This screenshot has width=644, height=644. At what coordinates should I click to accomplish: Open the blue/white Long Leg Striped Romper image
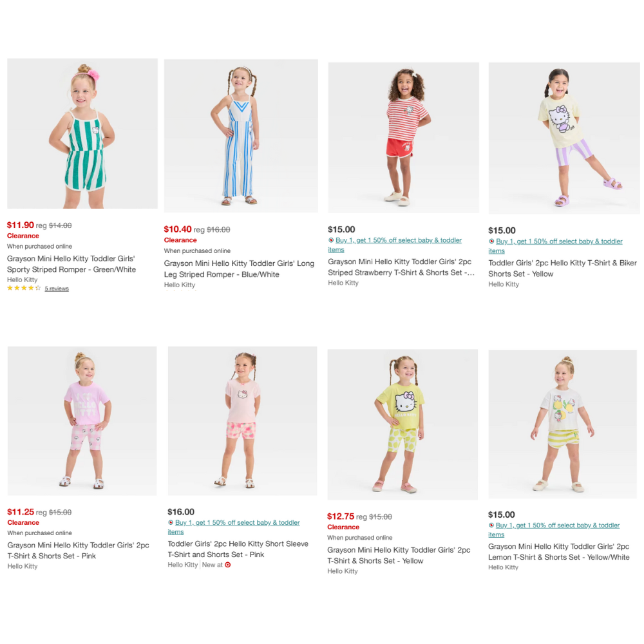click(x=241, y=136)
